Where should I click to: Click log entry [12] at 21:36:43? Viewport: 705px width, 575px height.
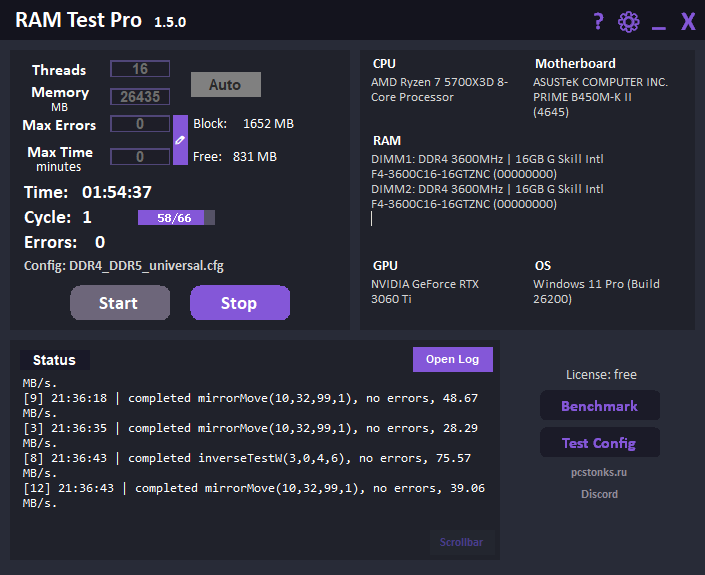(254, 495)
